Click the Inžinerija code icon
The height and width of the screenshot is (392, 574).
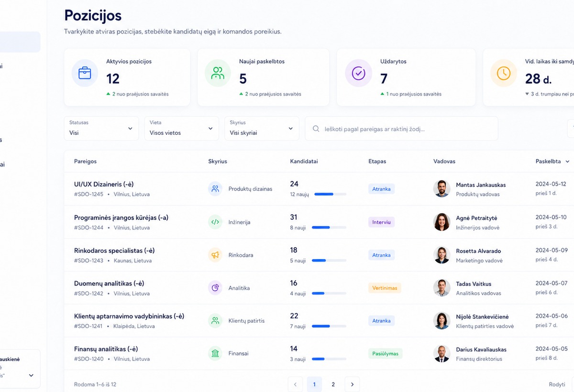tap(215, 222)
